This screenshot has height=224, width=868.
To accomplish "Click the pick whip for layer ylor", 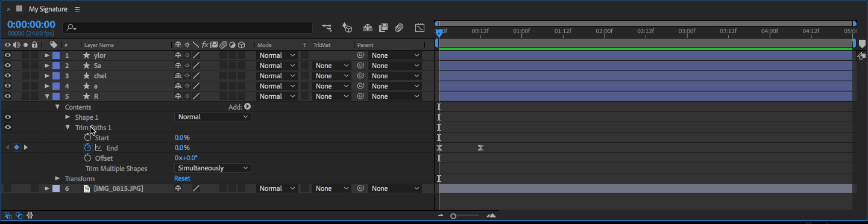I will [361, 55].
